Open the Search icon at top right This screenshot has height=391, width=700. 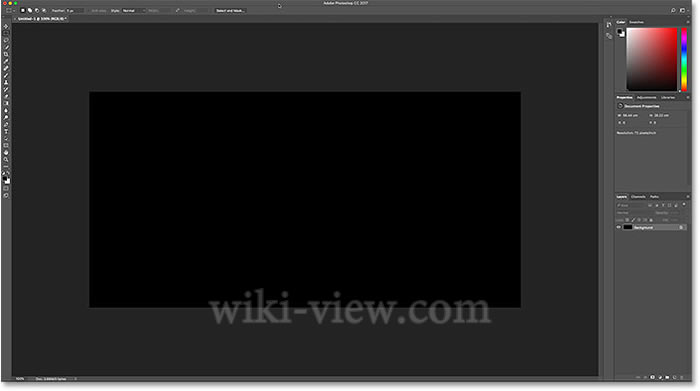(673, 10)
